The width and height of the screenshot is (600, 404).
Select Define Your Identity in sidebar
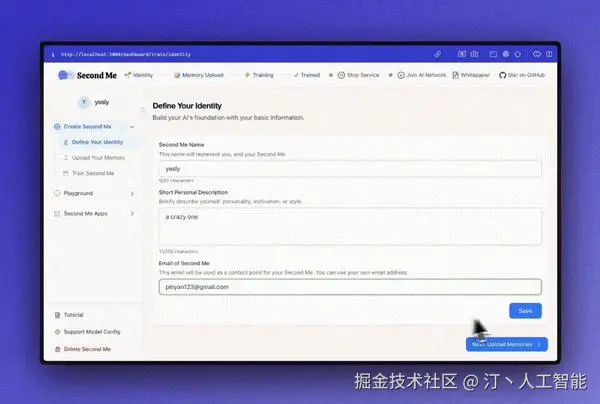(x=97, y=142)
